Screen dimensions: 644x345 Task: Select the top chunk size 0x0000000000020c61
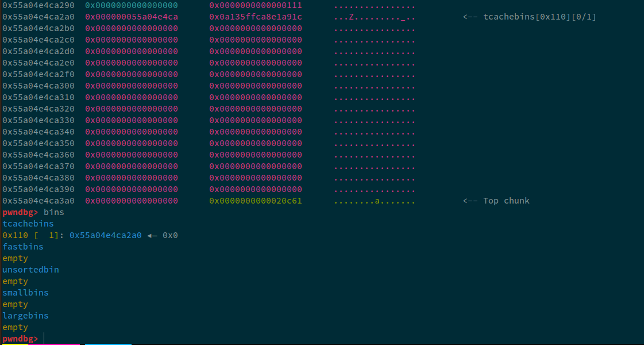pyautogui.click(x=256, y=201)
